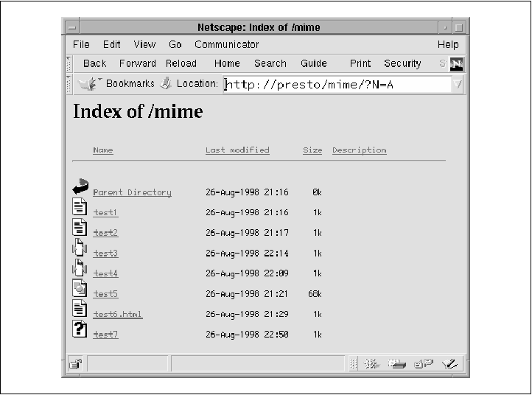Click the unknown-type icon beside test7
This screenshot has height=395, width=532.
80,330
